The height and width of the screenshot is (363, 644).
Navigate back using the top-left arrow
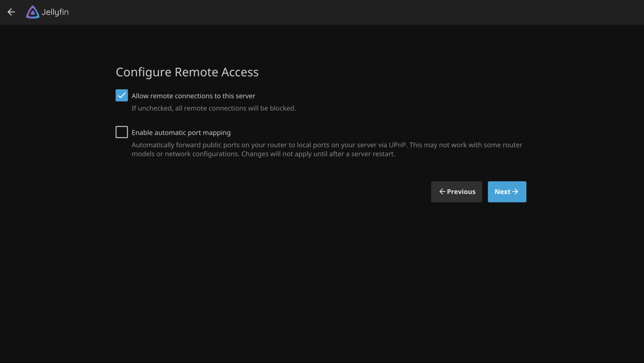[x=11, y=12]
